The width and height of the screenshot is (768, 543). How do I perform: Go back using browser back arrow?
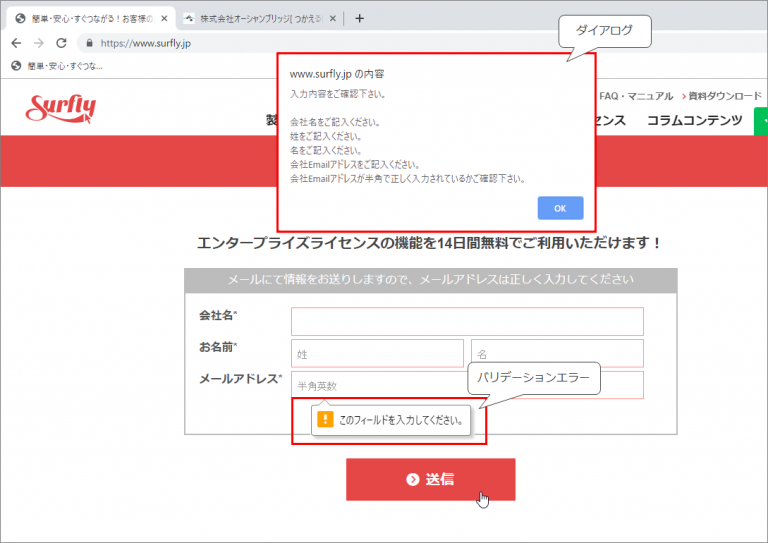16,43
